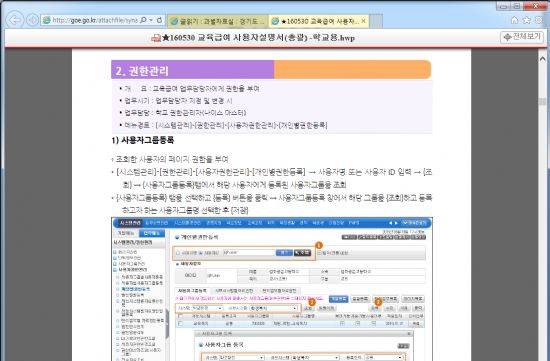The width and height of the screenshot is (550, 361).
Task: Go back with the browser Back arrow
Action: (x=15, y=20)
